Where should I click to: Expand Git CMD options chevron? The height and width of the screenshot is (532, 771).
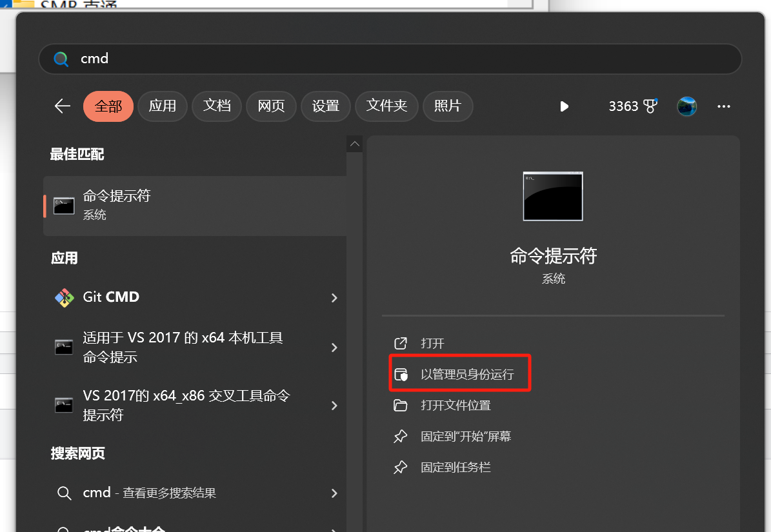pos(334,298)
